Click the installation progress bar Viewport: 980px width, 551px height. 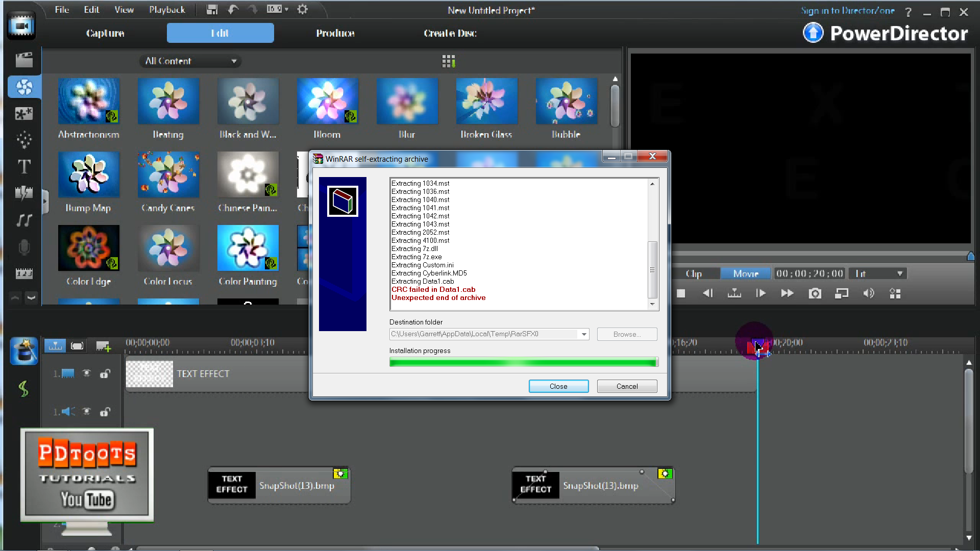524,362
